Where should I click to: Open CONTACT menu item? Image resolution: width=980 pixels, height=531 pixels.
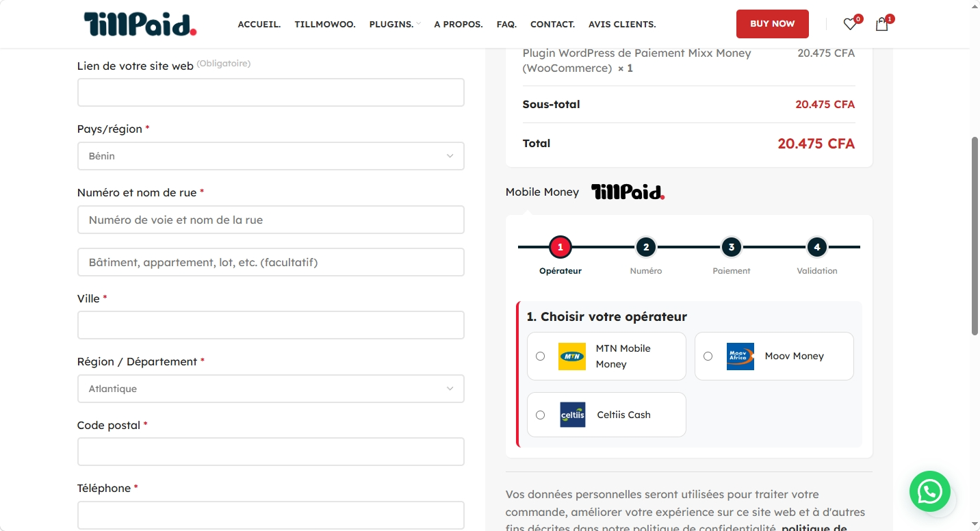(x=552, y=24)
